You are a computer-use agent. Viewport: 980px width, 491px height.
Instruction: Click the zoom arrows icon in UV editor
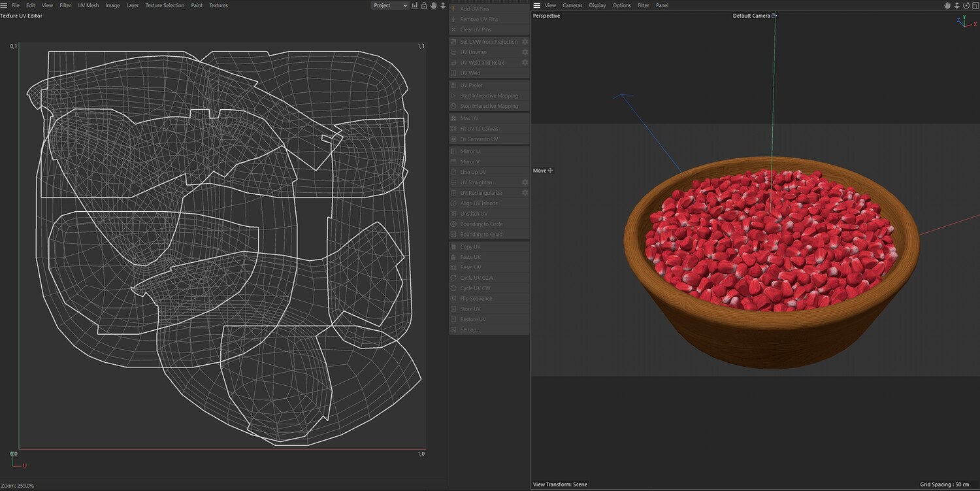click(x=443, y=5)
